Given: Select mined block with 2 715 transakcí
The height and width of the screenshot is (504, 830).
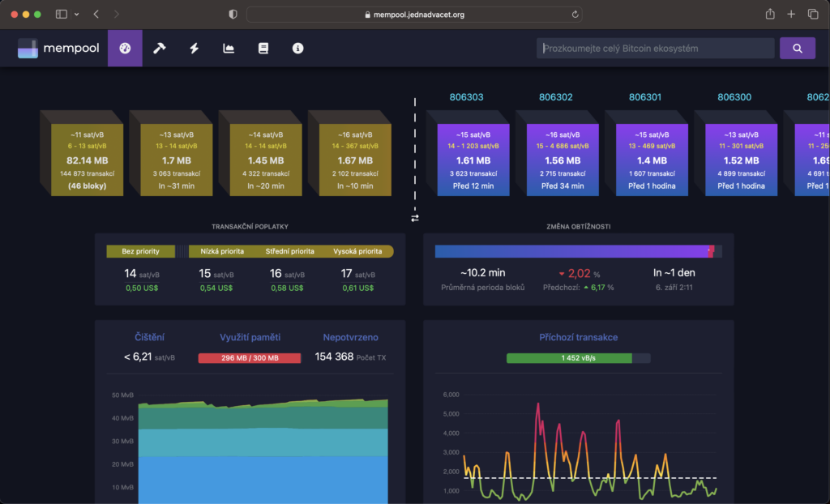Looking at the screenshot, I should click(x=563, y=160).
